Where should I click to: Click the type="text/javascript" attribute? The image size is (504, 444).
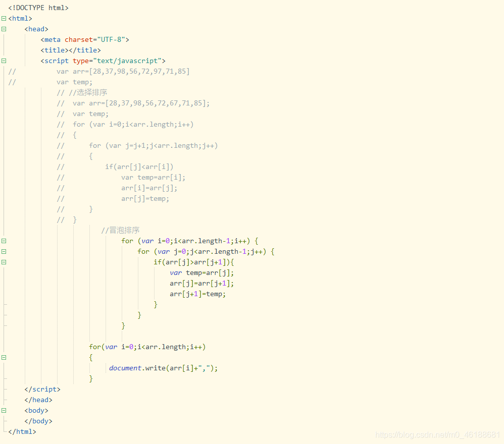pyautogui.click(x=117, y=61)
